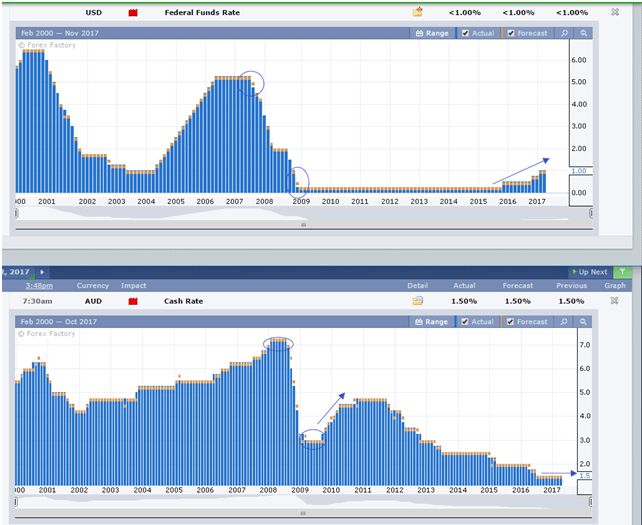This screenshot has height=525, width=642.
Task: Click the Up Next button
Action: (x=590, y=271)
